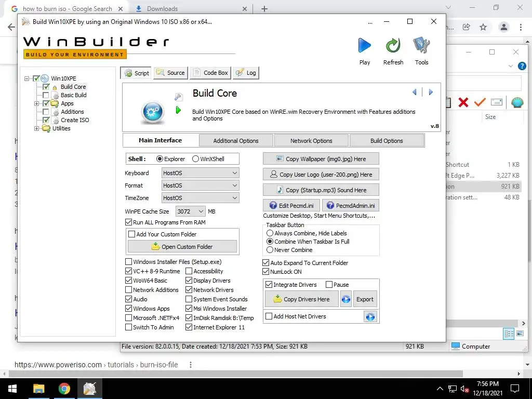Click Edit Pecmd.ini button
Viewport: 532px width, 399px height.
coord(291,205)
